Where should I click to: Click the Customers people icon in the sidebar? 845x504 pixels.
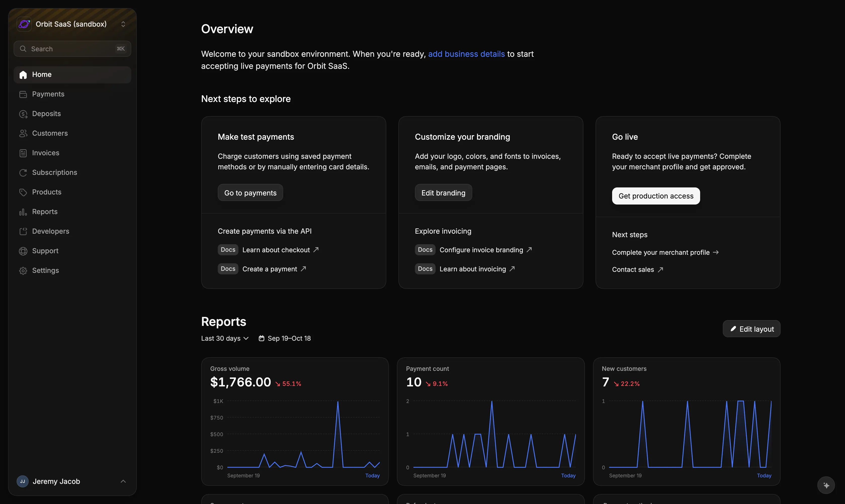pyautogui.click(x=23, y=133)
